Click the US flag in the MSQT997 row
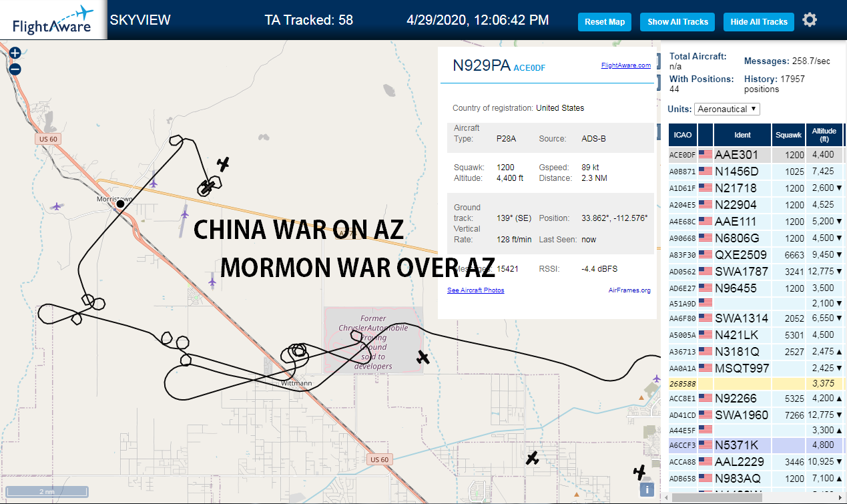The image size is (847, 504). coord(705,368)
